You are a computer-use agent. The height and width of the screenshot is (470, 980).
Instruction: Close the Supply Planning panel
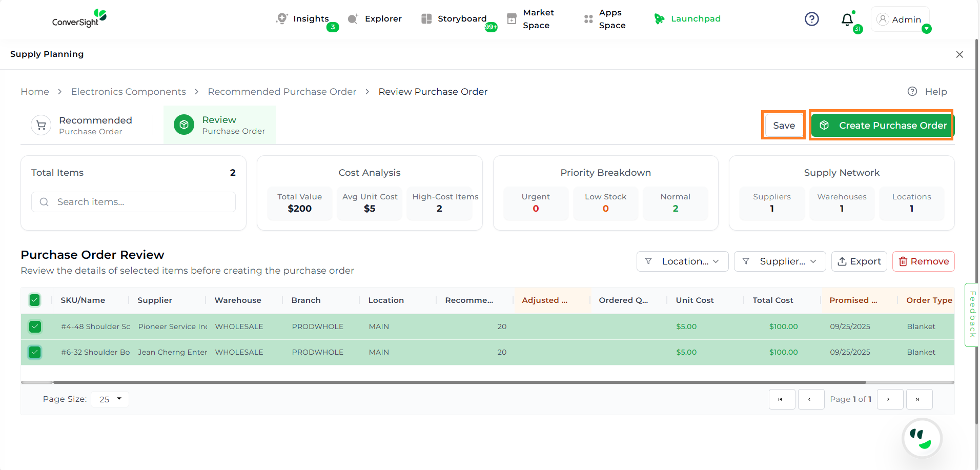coord(959,54)
